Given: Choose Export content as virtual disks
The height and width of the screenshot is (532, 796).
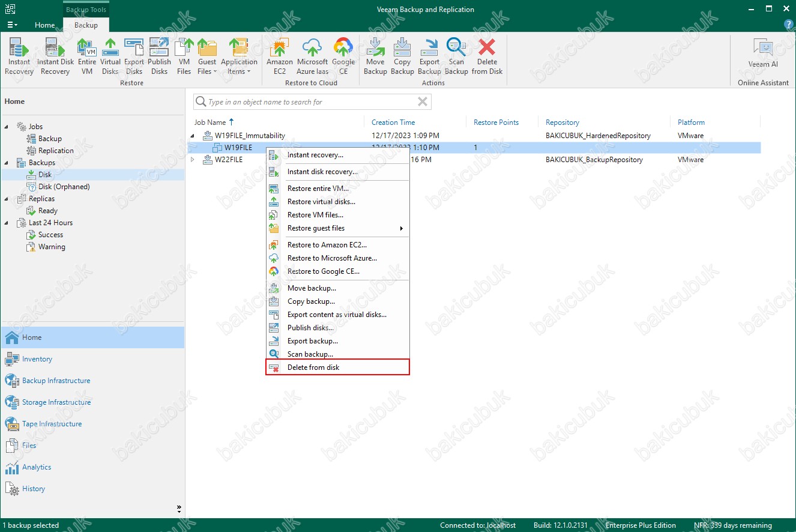Looking at the screenshot, I should pyautogui.click(x=337, y=315).
